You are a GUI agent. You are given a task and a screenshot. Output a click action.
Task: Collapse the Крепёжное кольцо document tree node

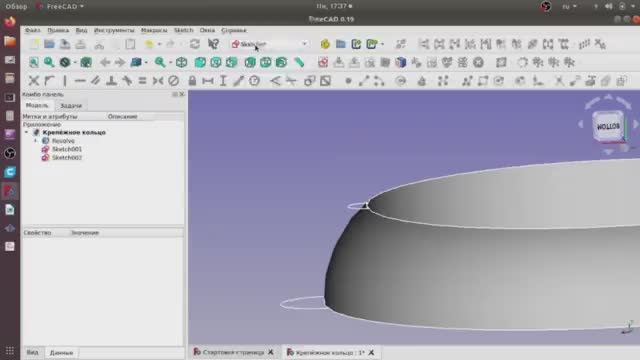coord(27,132)
